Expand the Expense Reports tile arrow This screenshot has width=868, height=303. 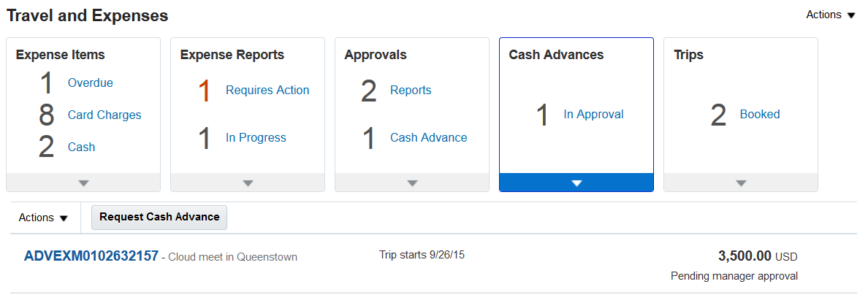[x=248, y=183]
